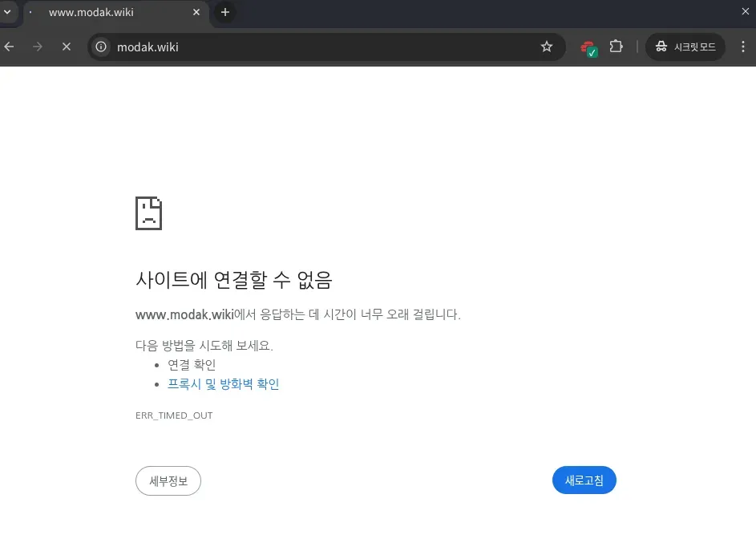Close the www.modak.wiki tab
The height and width of the screenshot is (539, 756).
(196, 13)
